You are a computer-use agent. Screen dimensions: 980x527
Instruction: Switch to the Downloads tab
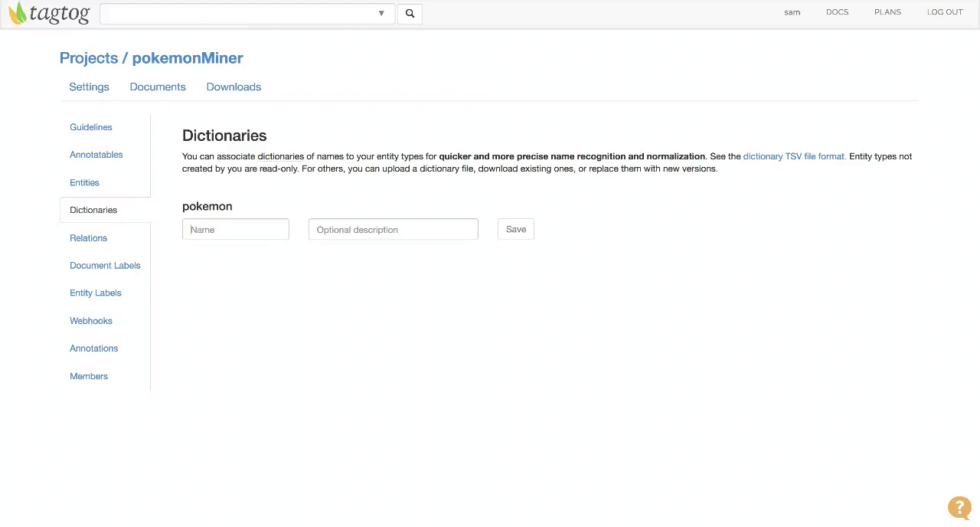(x=234, y=87)
